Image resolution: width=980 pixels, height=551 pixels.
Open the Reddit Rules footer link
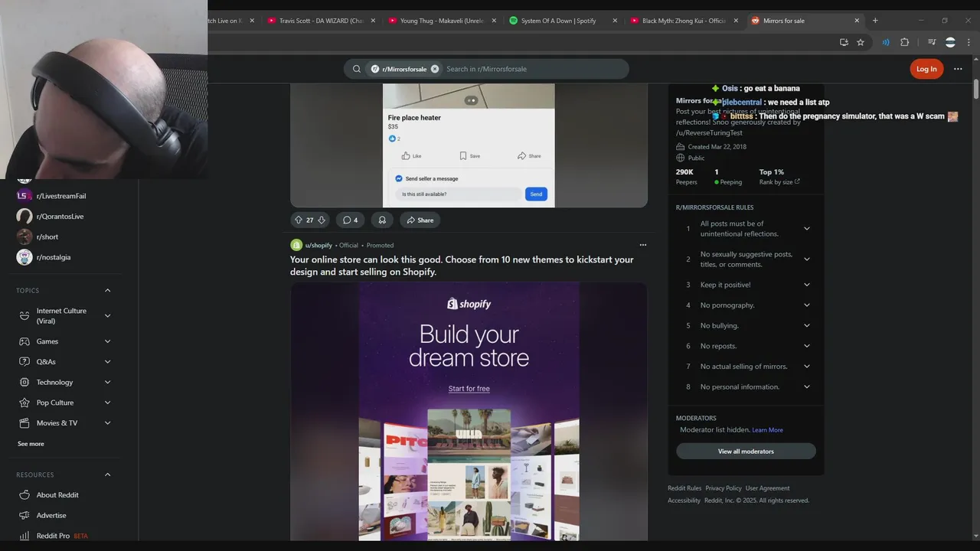[684, 488]
